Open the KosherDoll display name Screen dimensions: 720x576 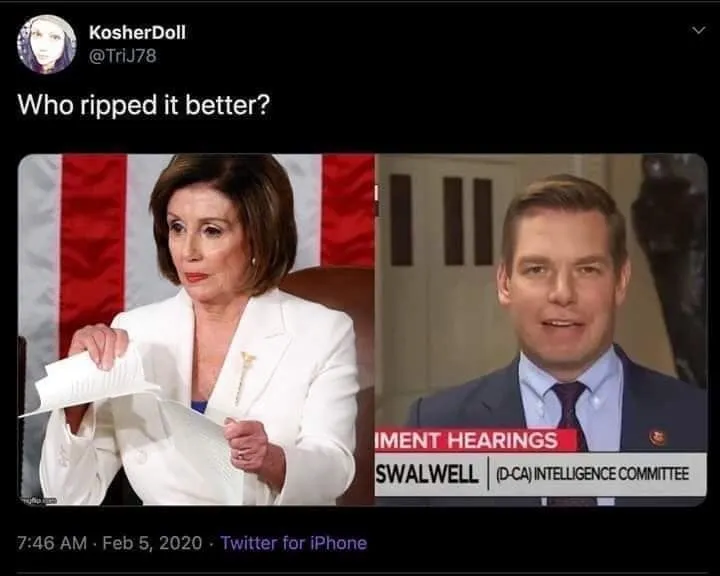pyautogui.click(x=137, y=32)
